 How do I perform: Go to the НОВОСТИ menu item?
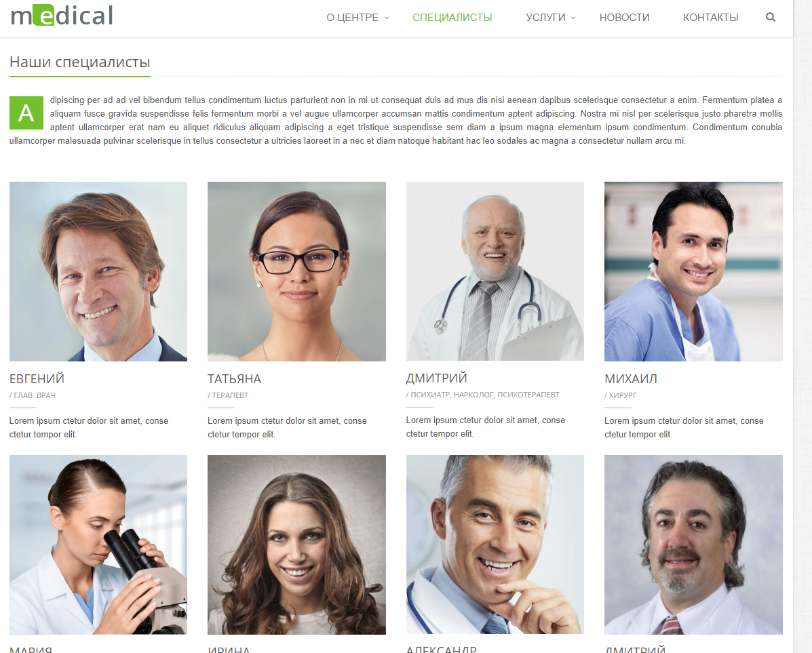click(624, 18)
